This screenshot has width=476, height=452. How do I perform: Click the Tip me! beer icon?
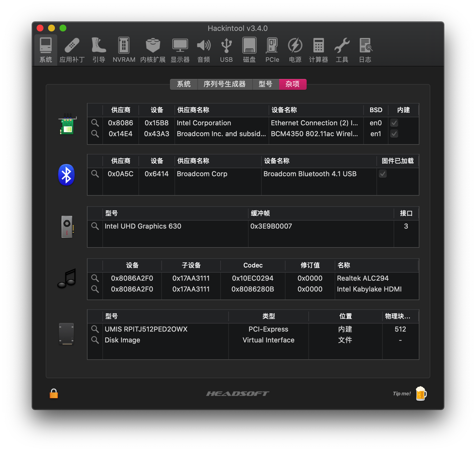click(421, 394)
